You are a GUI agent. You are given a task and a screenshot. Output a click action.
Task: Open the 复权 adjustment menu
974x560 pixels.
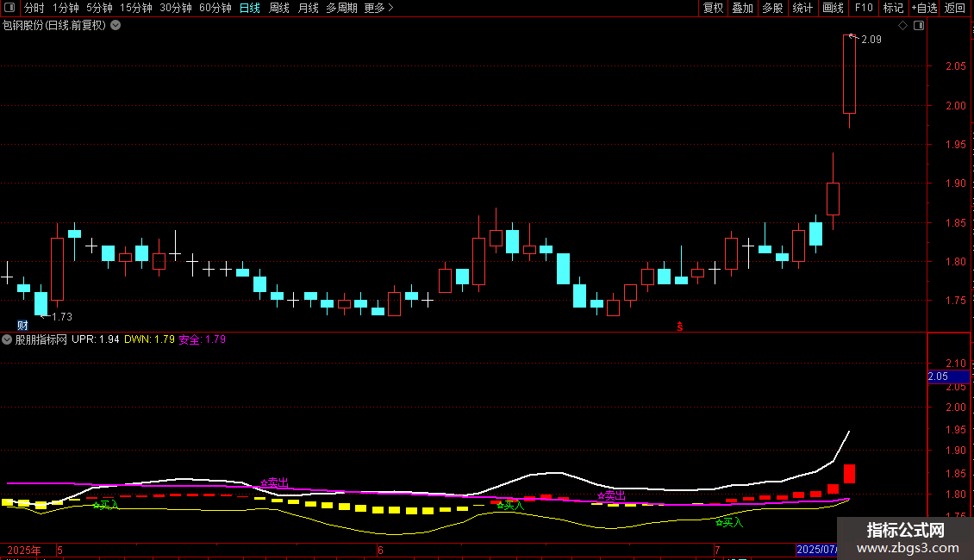coord(713,8)
